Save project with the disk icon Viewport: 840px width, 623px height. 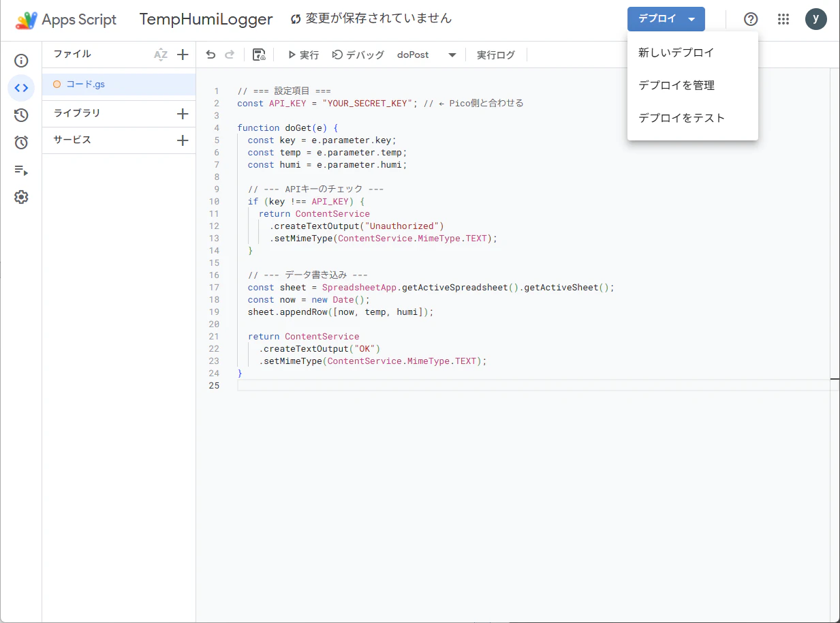[259, 55]
